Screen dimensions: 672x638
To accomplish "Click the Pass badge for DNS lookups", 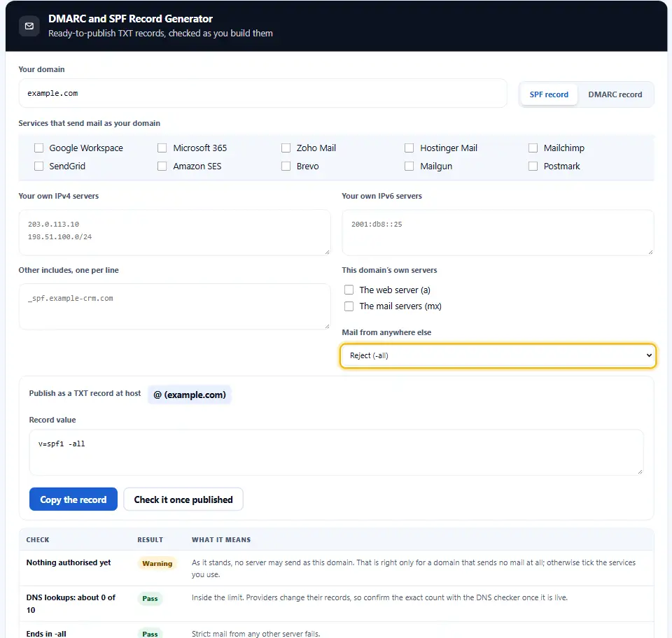I will (150, 599).
